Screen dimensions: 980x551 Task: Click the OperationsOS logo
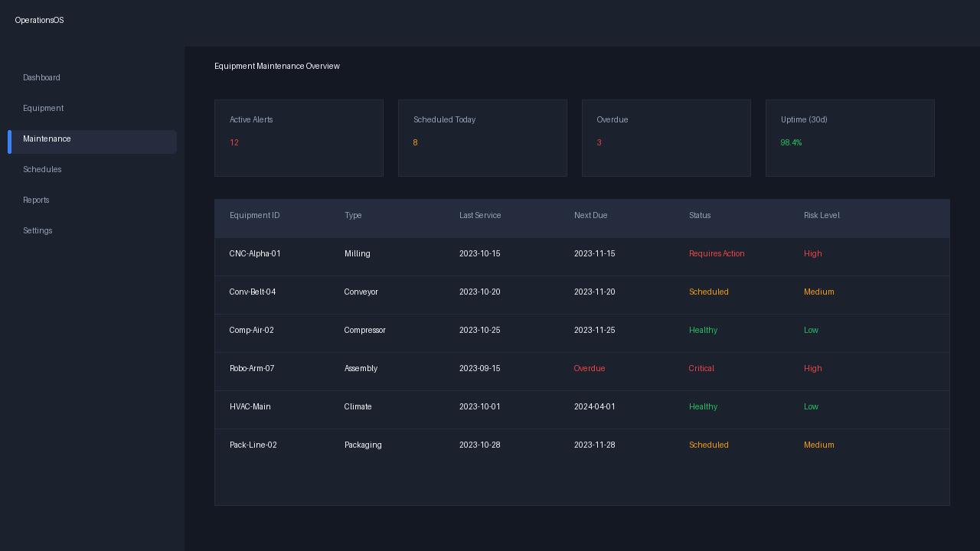click(x=39, y=20)
